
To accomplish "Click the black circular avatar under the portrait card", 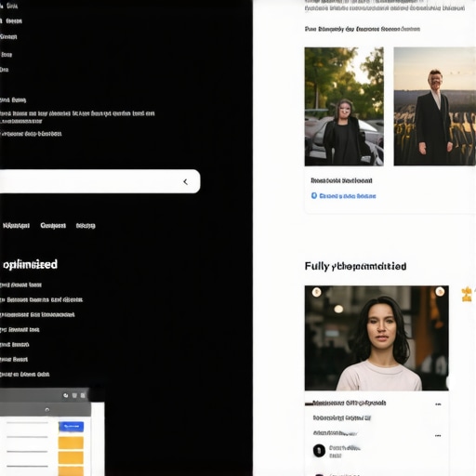I will point(319,451).
